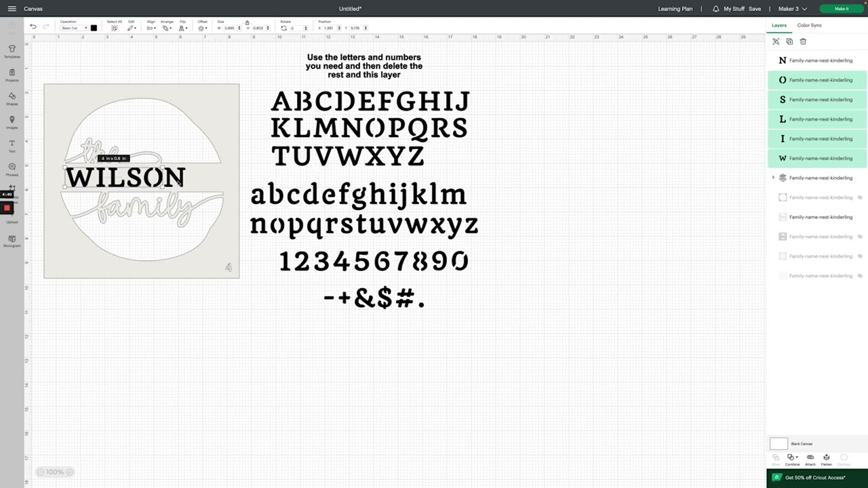Open the Flip dropdown
The height and width of the screenshot is (488, 868).
[183, 28]
